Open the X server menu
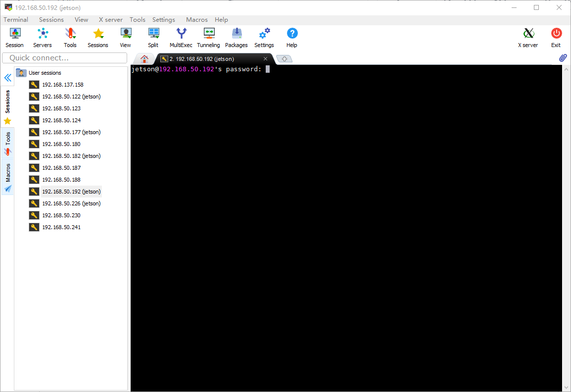This screenshot has width=571, height=392. (111, 20)
